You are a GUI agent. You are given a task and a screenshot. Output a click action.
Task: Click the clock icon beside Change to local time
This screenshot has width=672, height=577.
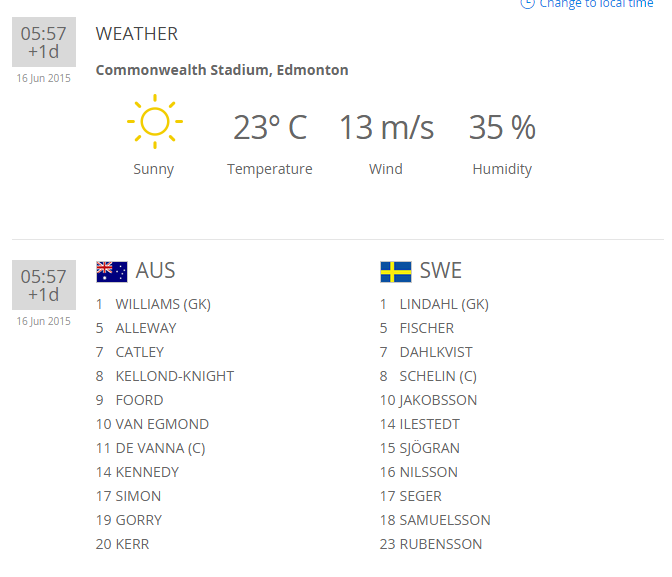[x=528, y=4]
